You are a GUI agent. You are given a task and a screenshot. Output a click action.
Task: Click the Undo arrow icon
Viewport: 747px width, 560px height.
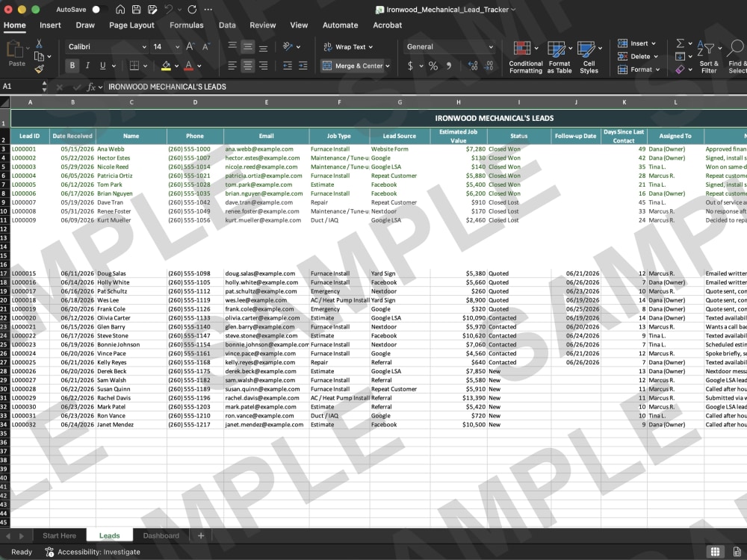click(168, 10)
